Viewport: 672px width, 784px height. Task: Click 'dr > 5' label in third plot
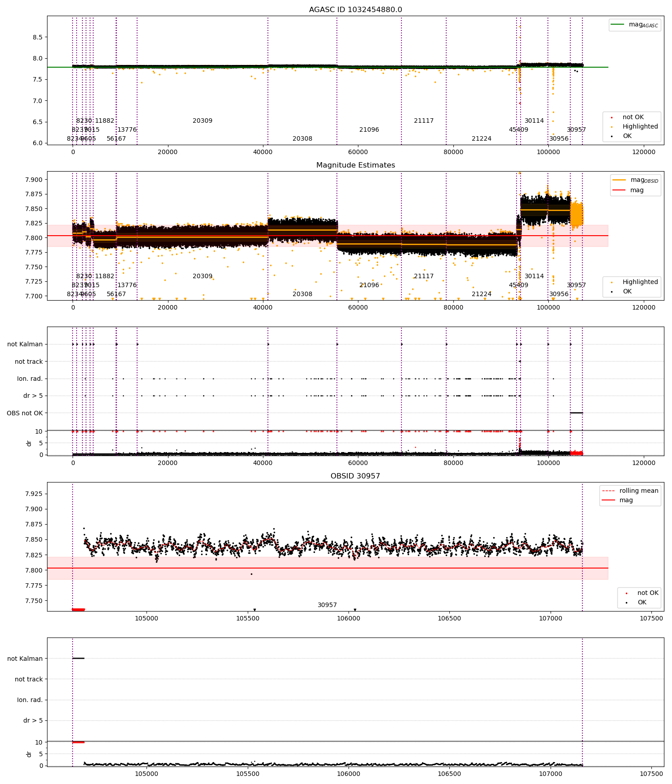click(33, 396)
